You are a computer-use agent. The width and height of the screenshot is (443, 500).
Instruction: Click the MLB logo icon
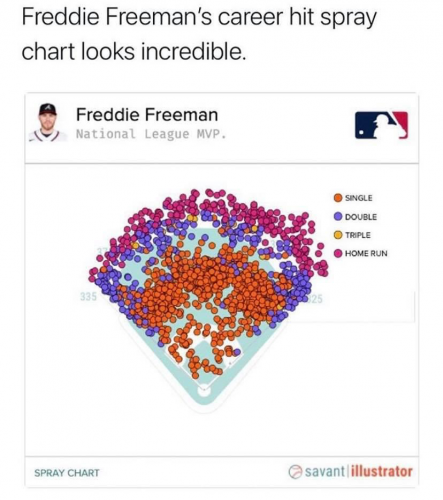tap(381, 125)
